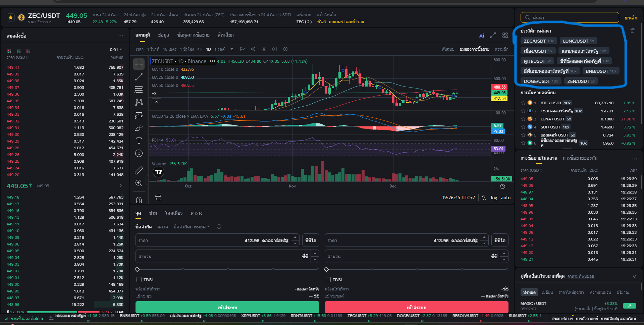Image resolution: width=644 pixels, height=325 pixels.
Task: Open the market trades more options menu
Action: (x=635, y=159)
